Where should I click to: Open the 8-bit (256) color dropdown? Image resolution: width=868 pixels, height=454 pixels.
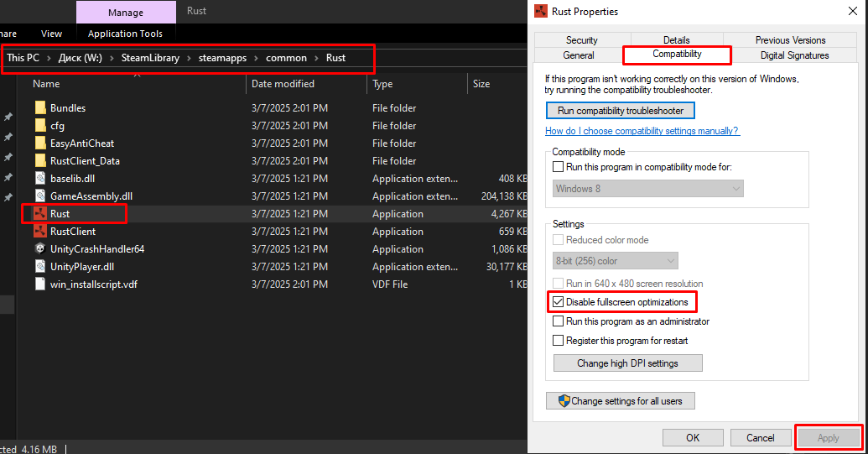(615, 261)
